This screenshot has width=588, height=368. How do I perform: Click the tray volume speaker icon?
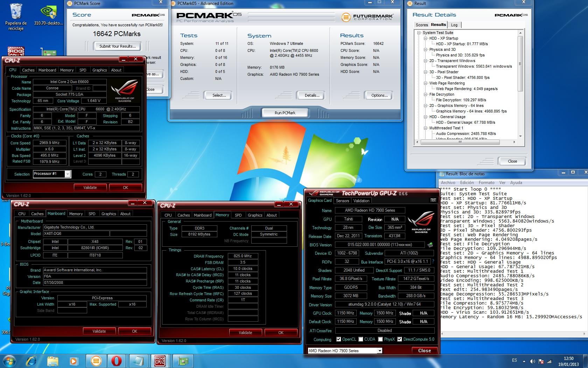click(x=533, y=361)
